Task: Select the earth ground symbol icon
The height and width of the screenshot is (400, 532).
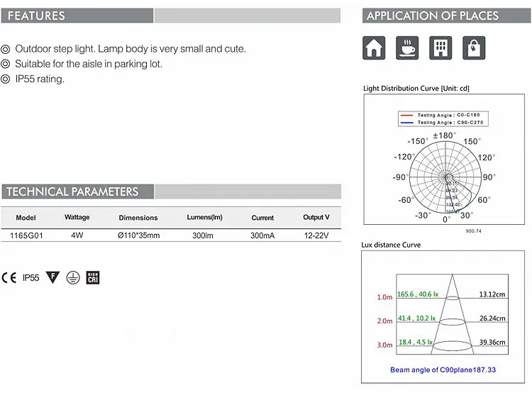Action: click(72, 277)
